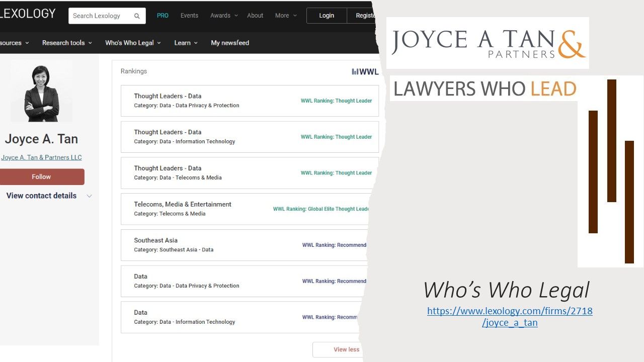The image size is (644, 362).
Task: Expand the More dropdown
Action: point(286,16)
